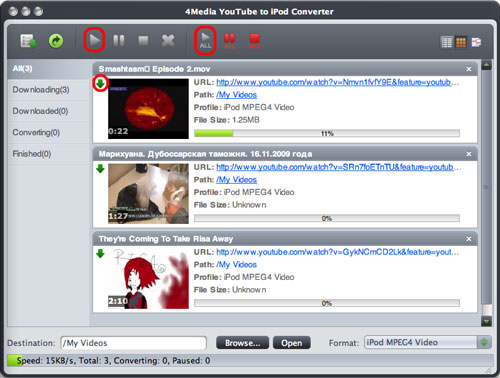Image resolution: width=500 pixels, height=378 pixels.
Task: Click green download arrow on Марихуана task
Action: 100,169
